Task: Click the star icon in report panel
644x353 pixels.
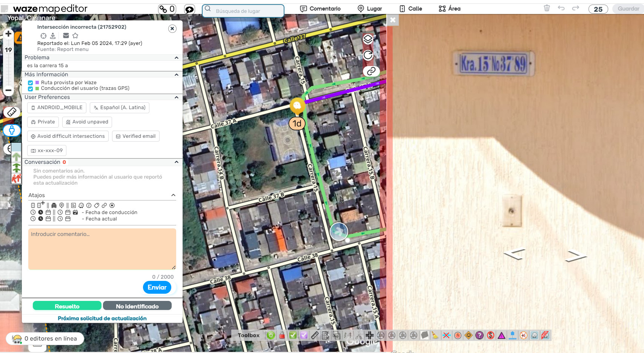Action: pos(75,35)
